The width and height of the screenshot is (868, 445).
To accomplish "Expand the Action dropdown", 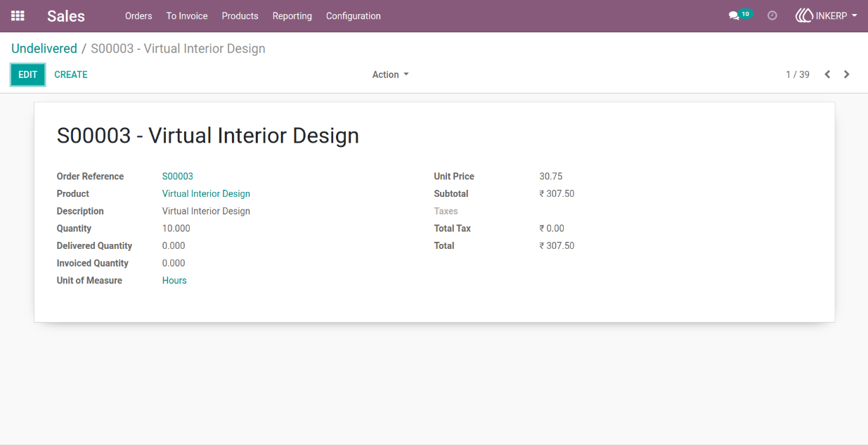I will (x=390, y=75).
